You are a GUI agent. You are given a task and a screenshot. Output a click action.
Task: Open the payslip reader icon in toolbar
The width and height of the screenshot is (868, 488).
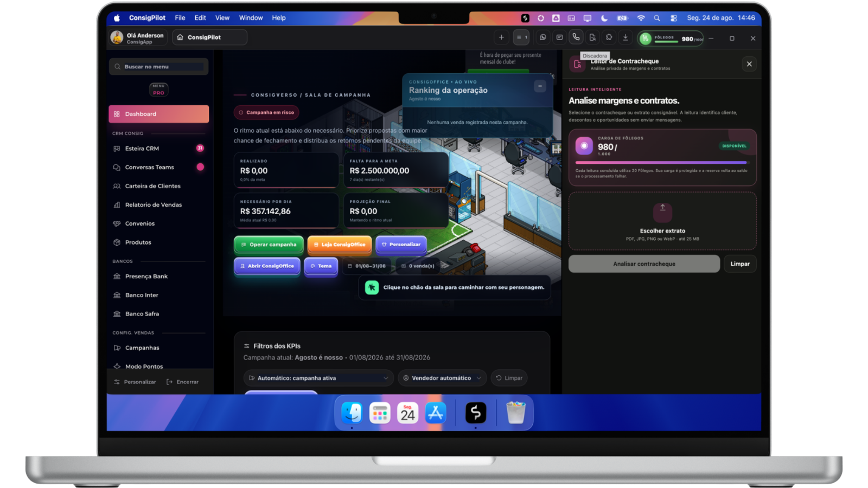point(592,37)
